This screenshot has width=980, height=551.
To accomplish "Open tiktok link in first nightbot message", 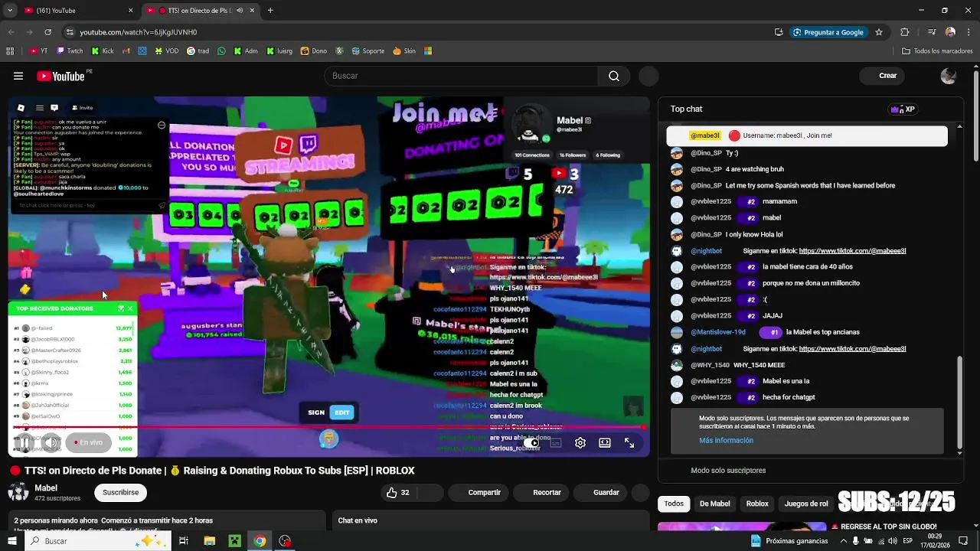I will 852,251.
